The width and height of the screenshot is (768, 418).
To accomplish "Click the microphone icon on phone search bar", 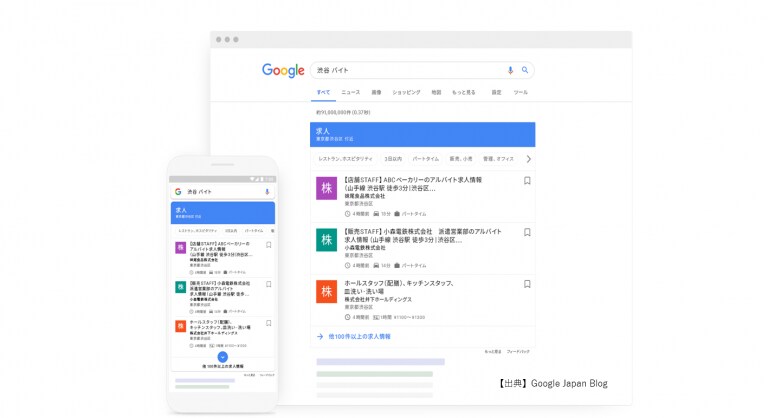I will click(x=267, y=192).
